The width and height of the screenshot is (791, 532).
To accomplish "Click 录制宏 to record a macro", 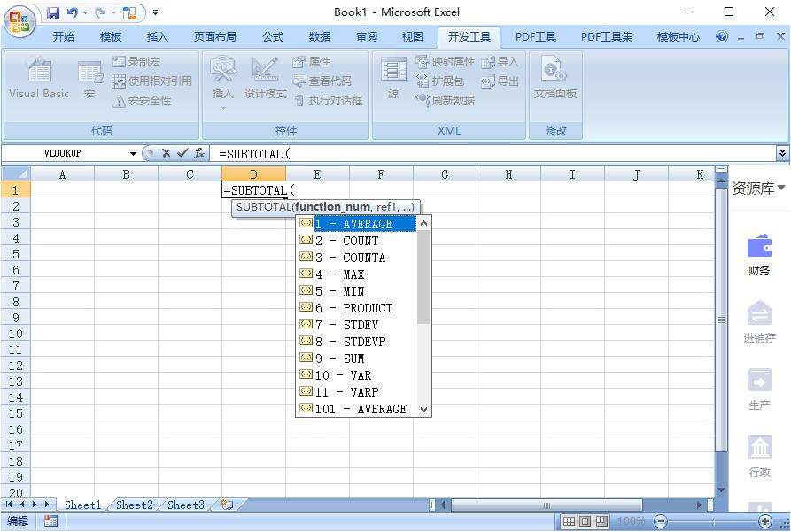I will click(136, 61).
